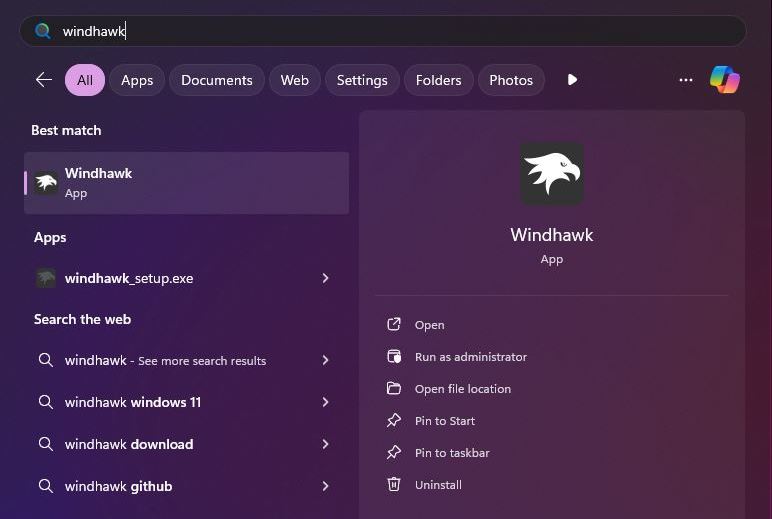The height and width of the screenshot is (519, 772).
Task: Search the web for windhawk download
Action: pyautogui.click(x=129, y=444)
